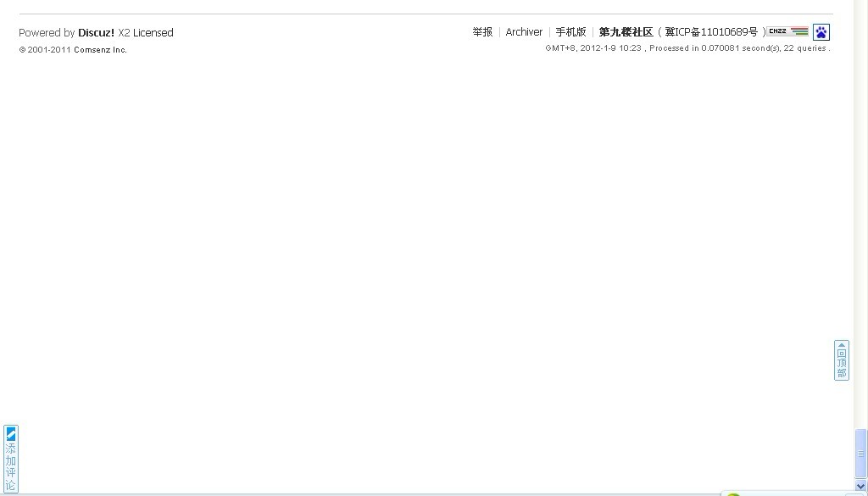
Task: Visit the 第九楼社区 community link
Action: [x=625, y=31]
